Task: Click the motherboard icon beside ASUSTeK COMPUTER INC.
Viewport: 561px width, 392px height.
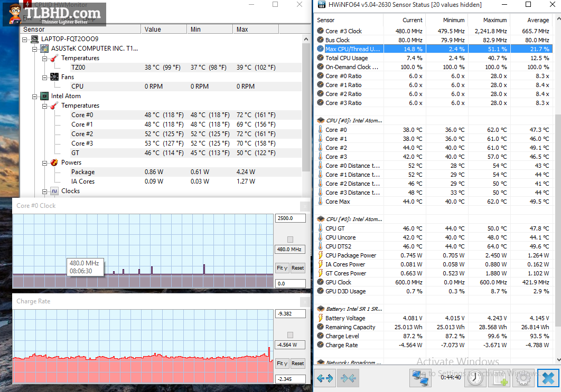Action: pos(45,48)
